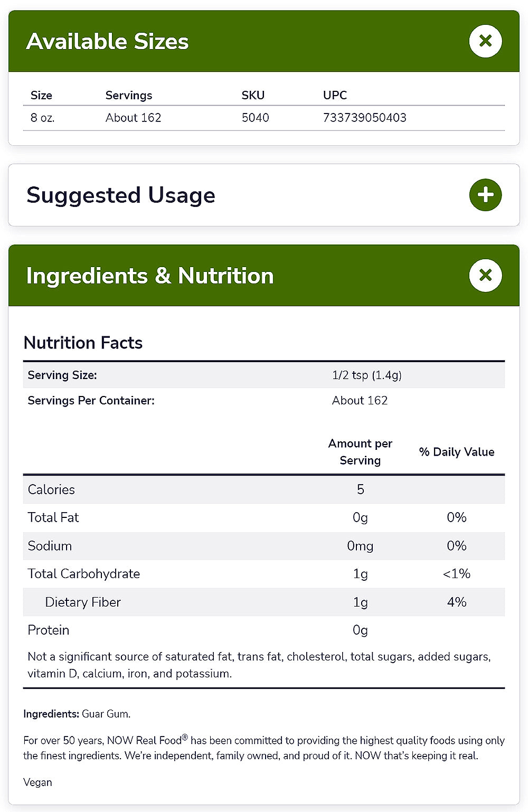Click the Servings column header
The height and width of the screenshot is (812, 528).
click(129, 96)
